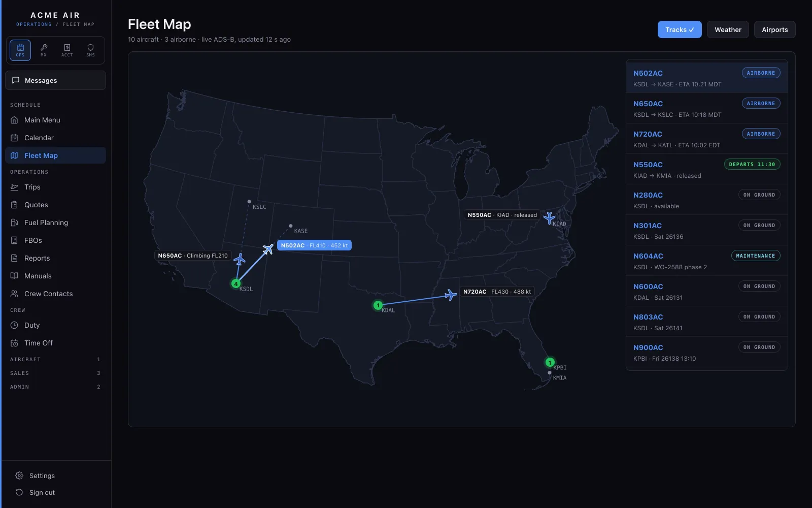
Task: Click the KASE airport dot on map
Action: pyautogui.click(x=291, y=226)
